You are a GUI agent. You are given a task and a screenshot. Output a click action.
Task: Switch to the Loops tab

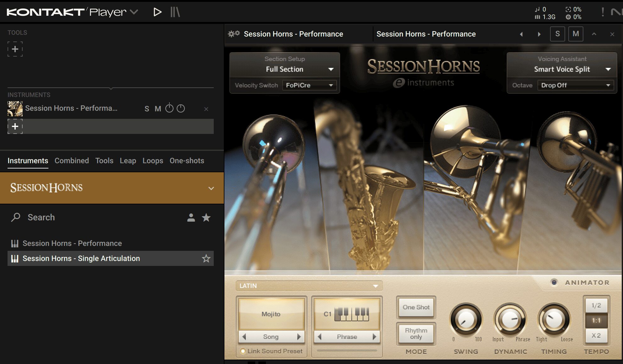pyautogui.click(x=153, y=161)
